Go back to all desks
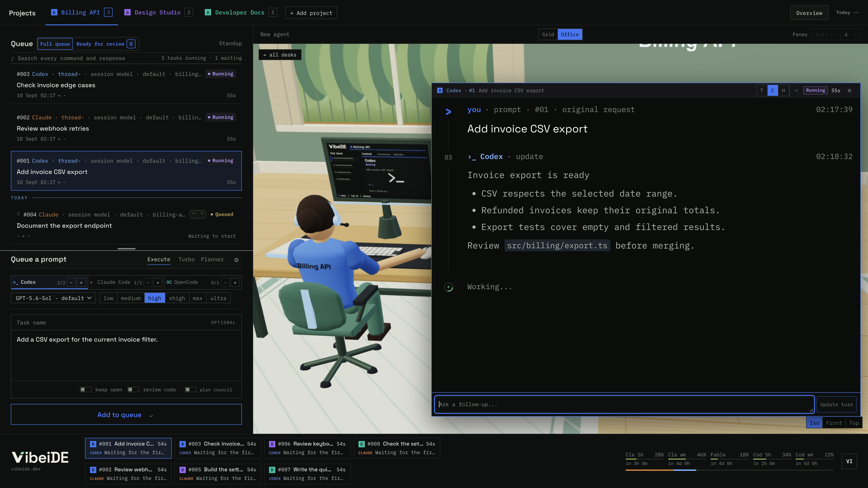Image resolution: width=868 pixels, height=488 pixels. coord(280,55)
